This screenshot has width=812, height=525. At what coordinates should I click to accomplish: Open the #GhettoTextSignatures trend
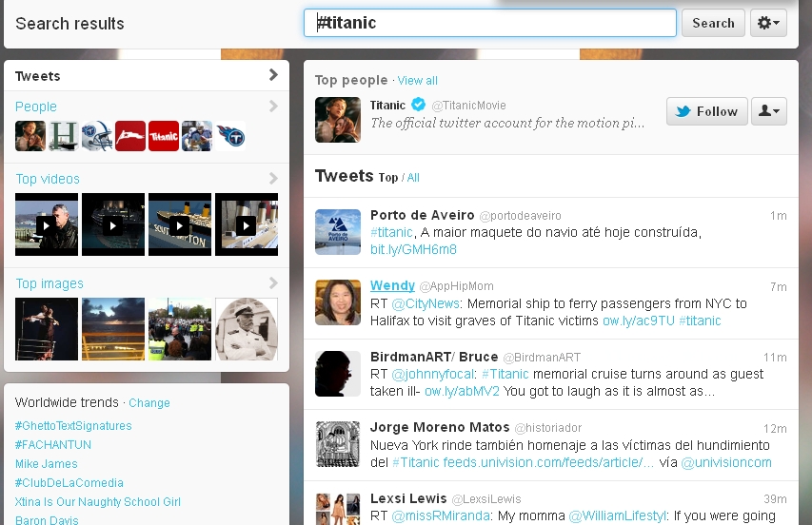(73, 426)
